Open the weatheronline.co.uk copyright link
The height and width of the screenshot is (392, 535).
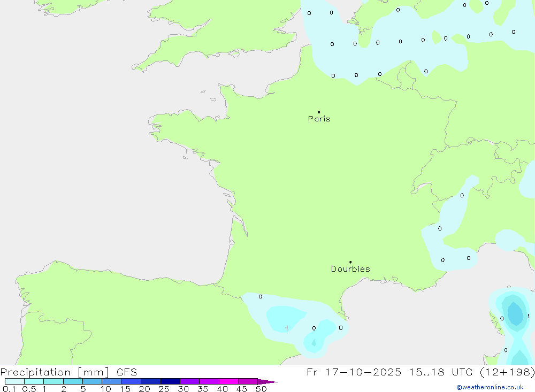[490, 387]
